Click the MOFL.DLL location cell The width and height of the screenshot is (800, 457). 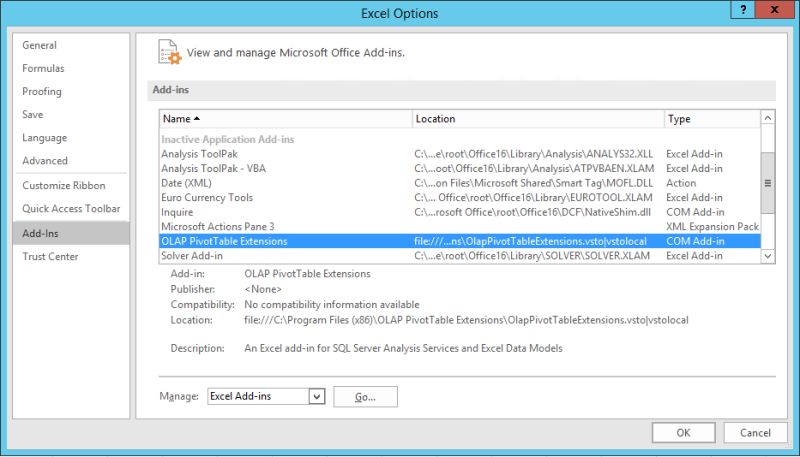533,183
